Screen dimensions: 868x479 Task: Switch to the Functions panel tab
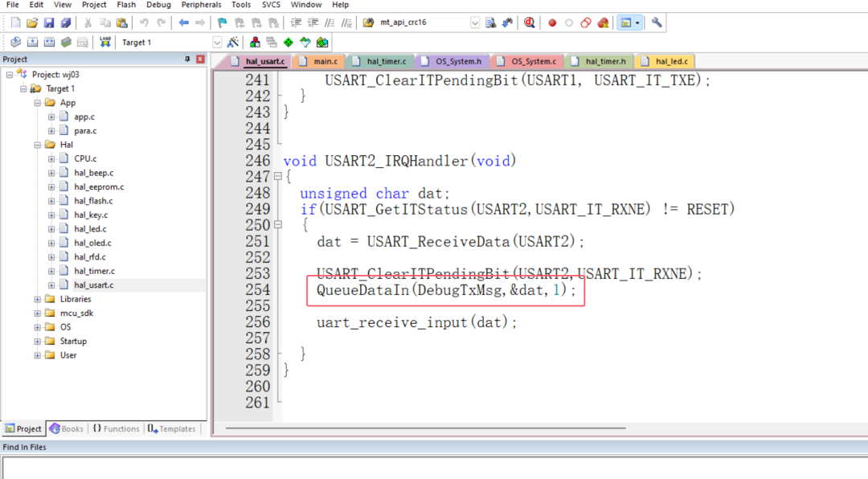116,428
